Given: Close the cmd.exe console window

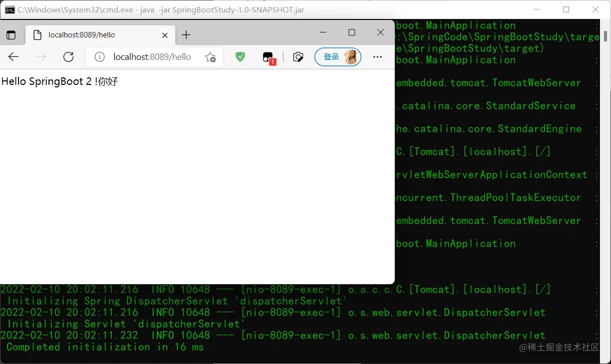Looking at the screenshot, I should [x=596, y=9].
